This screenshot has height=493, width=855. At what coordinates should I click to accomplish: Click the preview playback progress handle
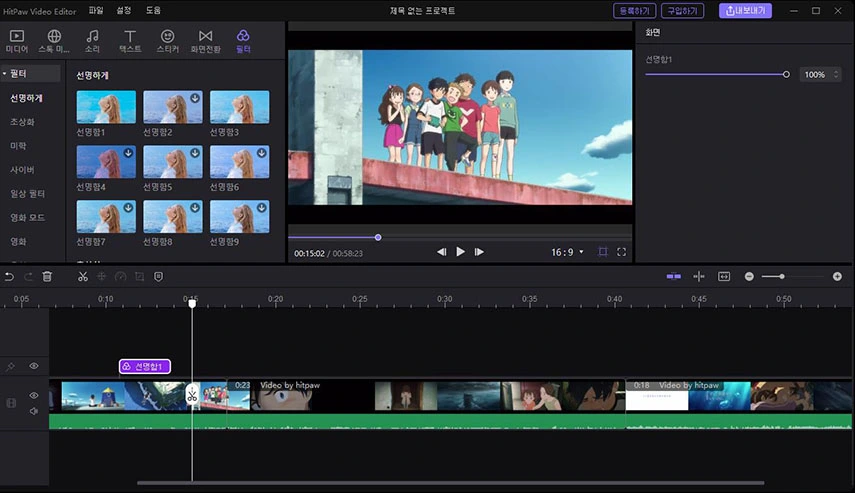click(x=378, y=237)
